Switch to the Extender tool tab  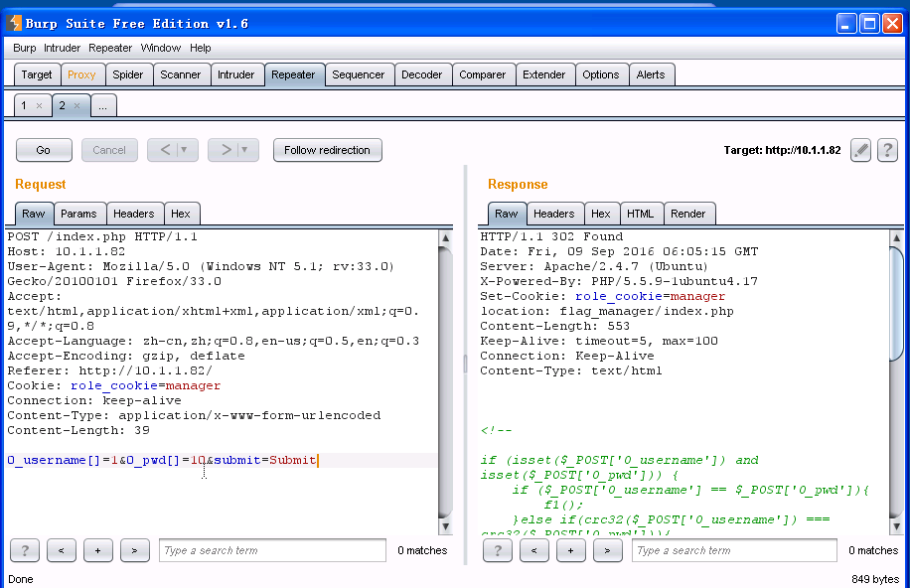pyautogui.click(x=543, y=74)
